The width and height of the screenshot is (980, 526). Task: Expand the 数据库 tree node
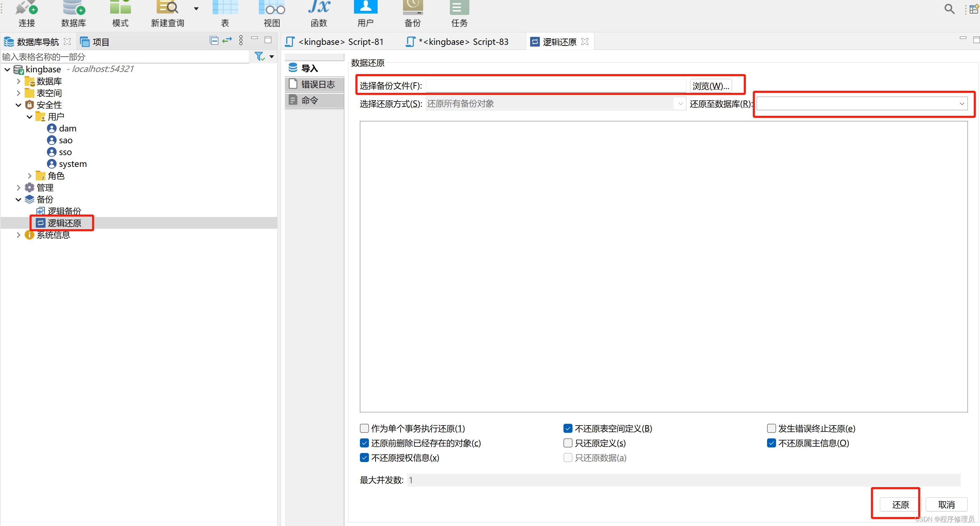point(18,81)
